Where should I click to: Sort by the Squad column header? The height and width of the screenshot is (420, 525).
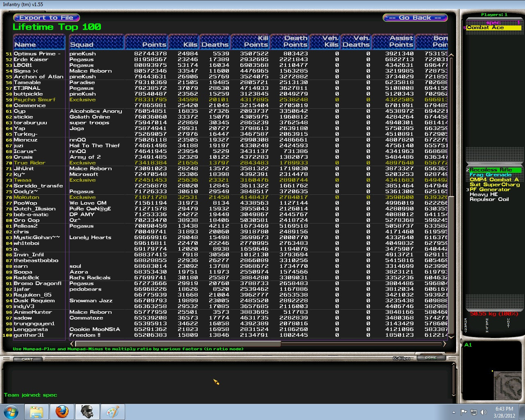click(x=96, y=42)
